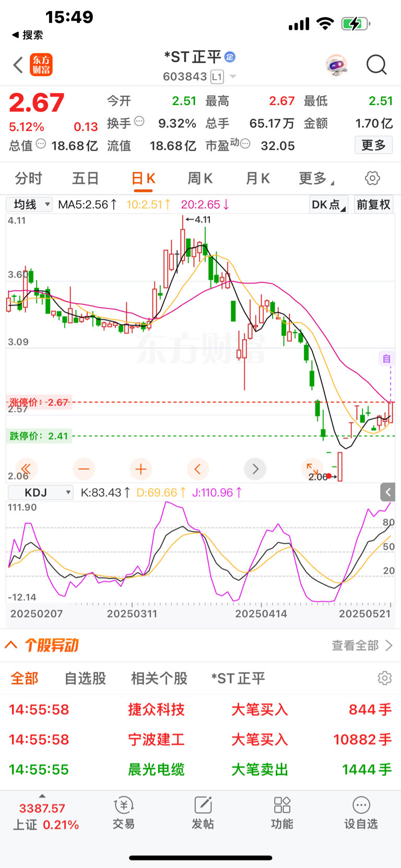This screenshot has width=401, height=868.
Task: Tap the stock code 603843
Action: click(x=185, y=77)
